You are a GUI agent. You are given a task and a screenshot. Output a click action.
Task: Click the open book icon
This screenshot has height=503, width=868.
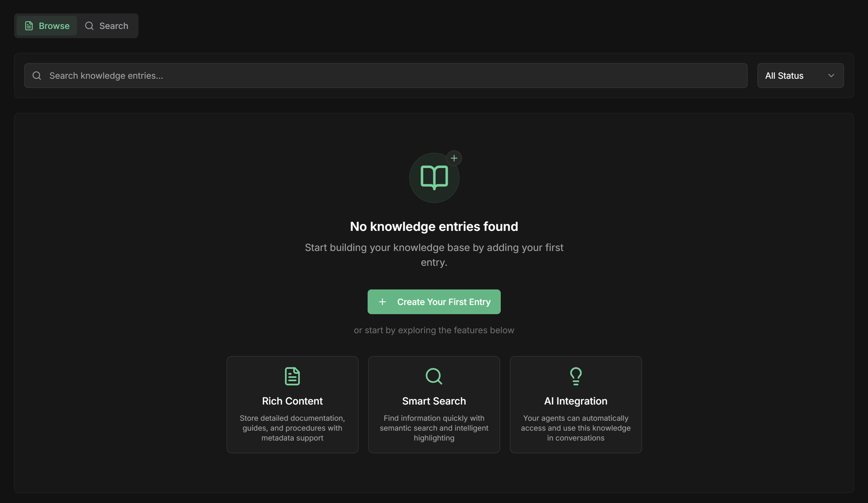tap(434, 178)
